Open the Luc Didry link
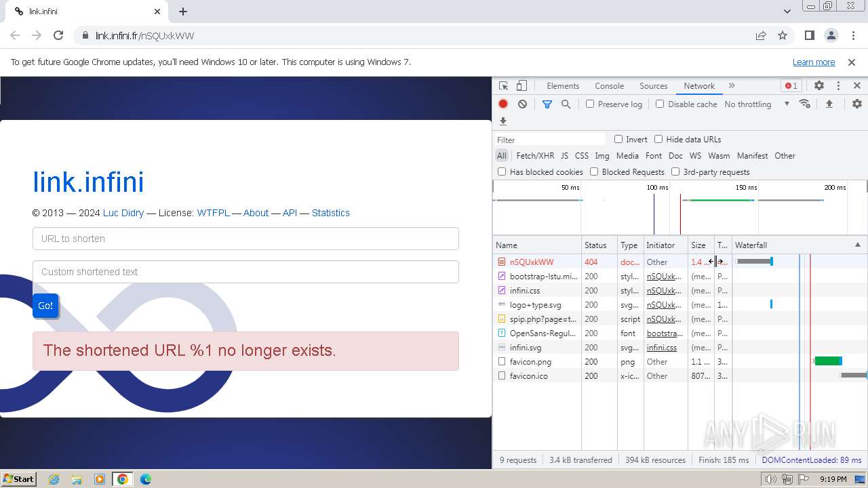 tap(123, 213)
